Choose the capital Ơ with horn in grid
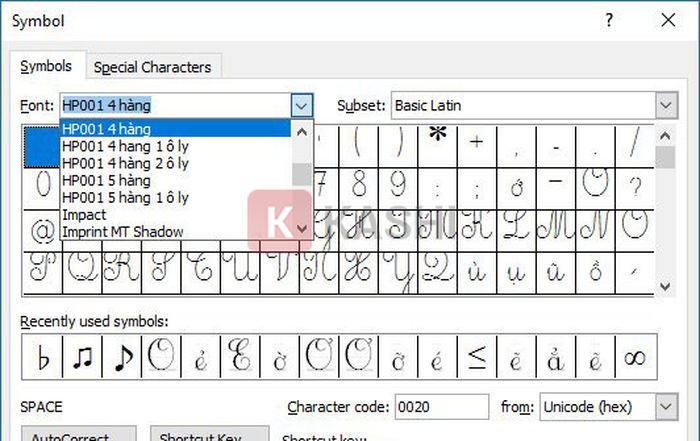Image resolution: width=700 pixels, height=441 pixels. 595,189
